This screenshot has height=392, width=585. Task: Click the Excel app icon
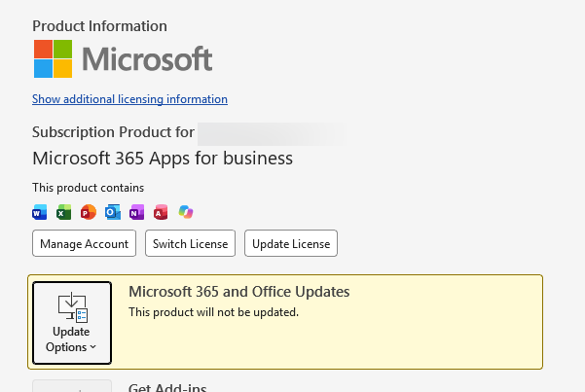click(x=64, y=213)
